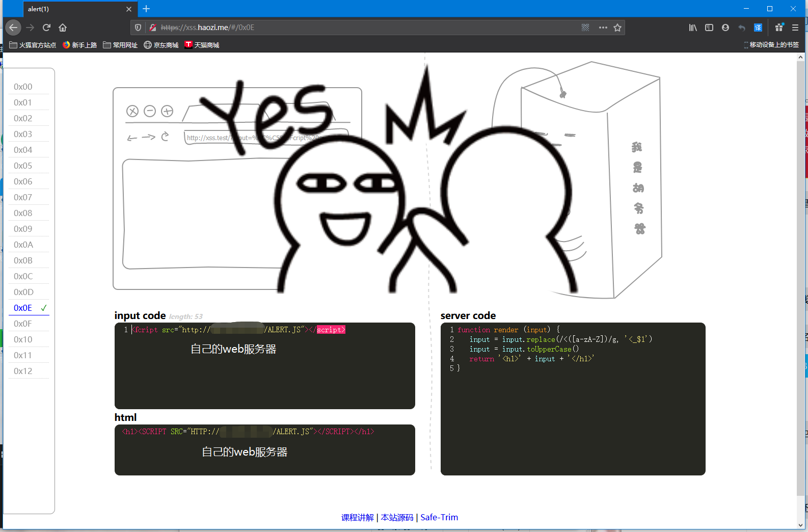
Task: Select level 0x03 in sidebar
Action: click(29, 134)
